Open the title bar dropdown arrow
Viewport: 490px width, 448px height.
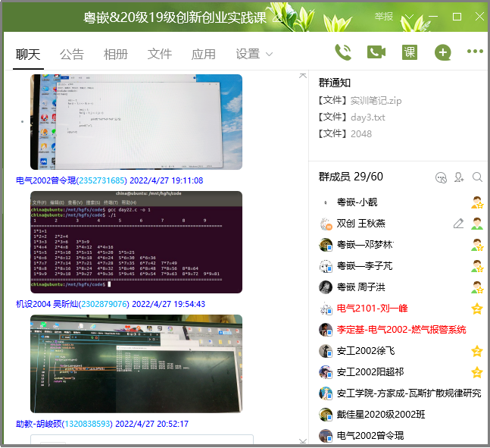click(410, 17)
